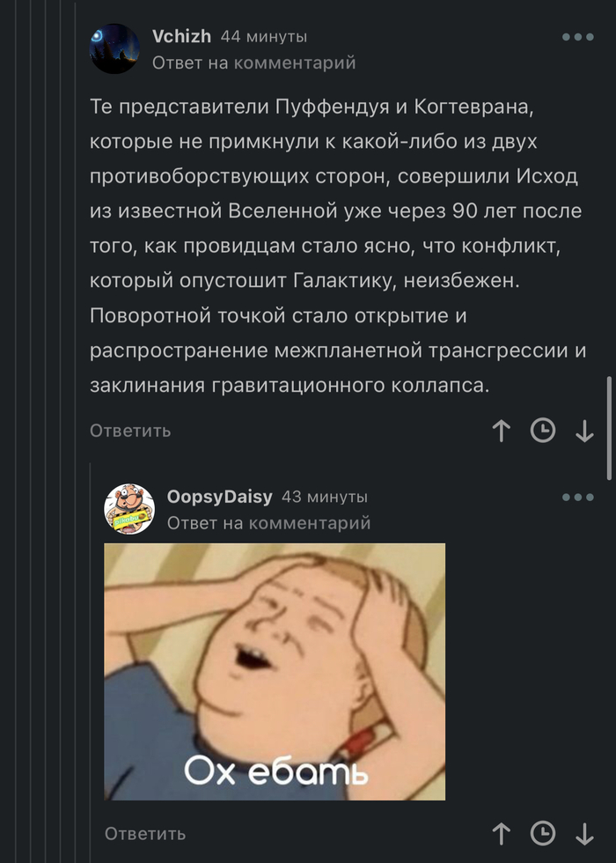Reply to Vchizh with Ответить
This screenshot has height=863, width=616.
pyautogui.click(x=130, y=431)
